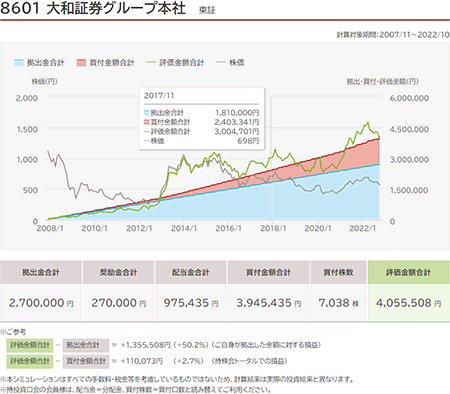Select the green 評価金額合計 table header
Screen dimensions: 450x394
pos(409,272)
